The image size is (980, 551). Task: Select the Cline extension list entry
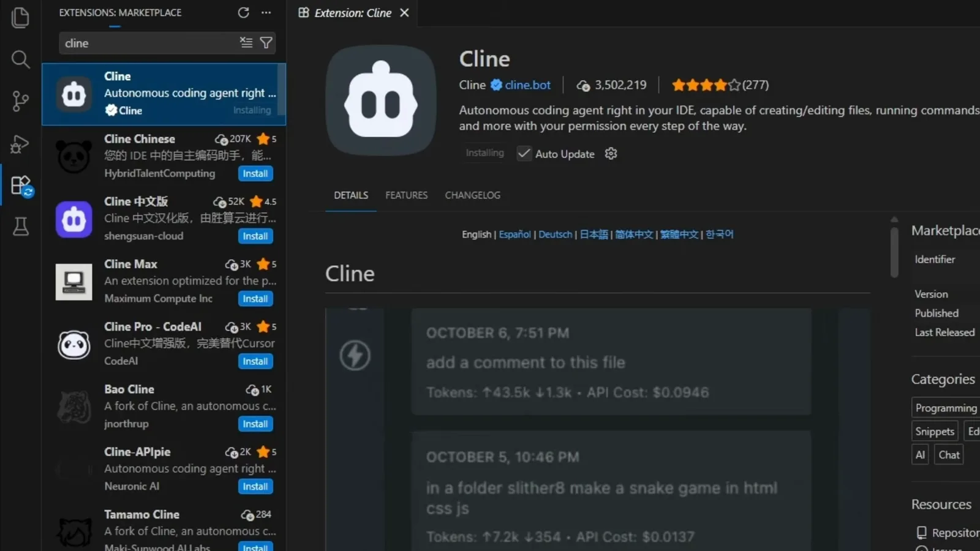[164, 94]
